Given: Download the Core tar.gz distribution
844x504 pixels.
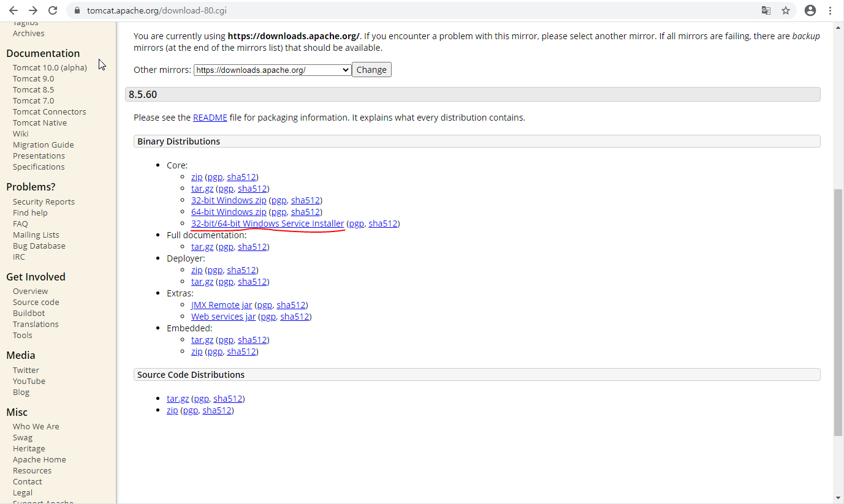Looking at the screenshot, I should (x=202, y=189).
